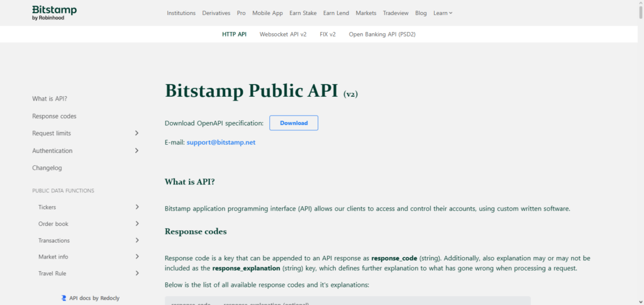The width and height of the screenshot is (644, 305).
Task: Open the Derivatives nav item
Action: tap(216, 13)
